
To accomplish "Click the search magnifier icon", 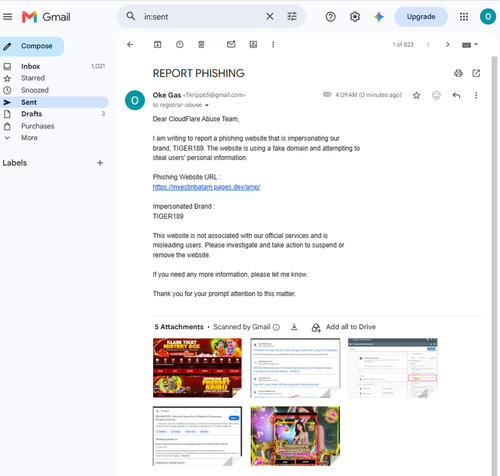I will click(x=131, y=16).
